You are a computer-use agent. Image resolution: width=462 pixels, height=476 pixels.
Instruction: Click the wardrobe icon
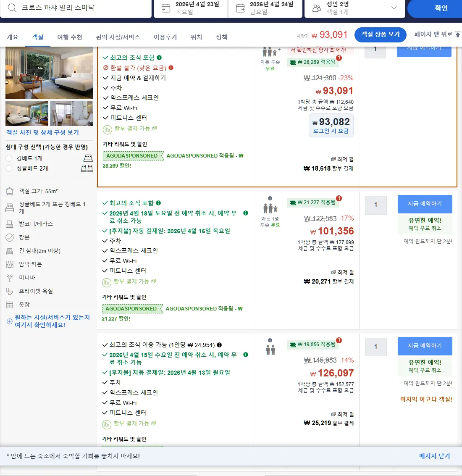point(10,305)
